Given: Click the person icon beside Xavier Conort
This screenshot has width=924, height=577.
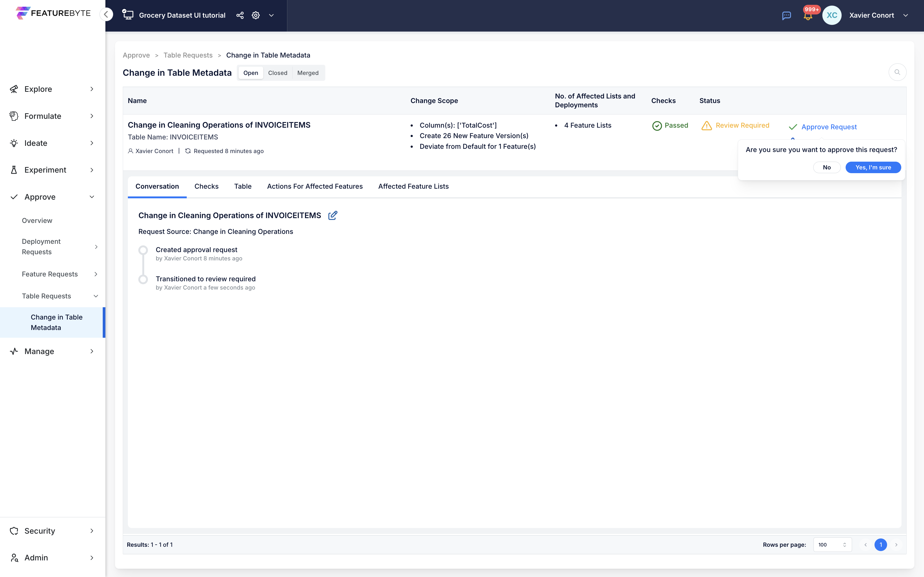Looking at the screenshot, I should 131,151.
